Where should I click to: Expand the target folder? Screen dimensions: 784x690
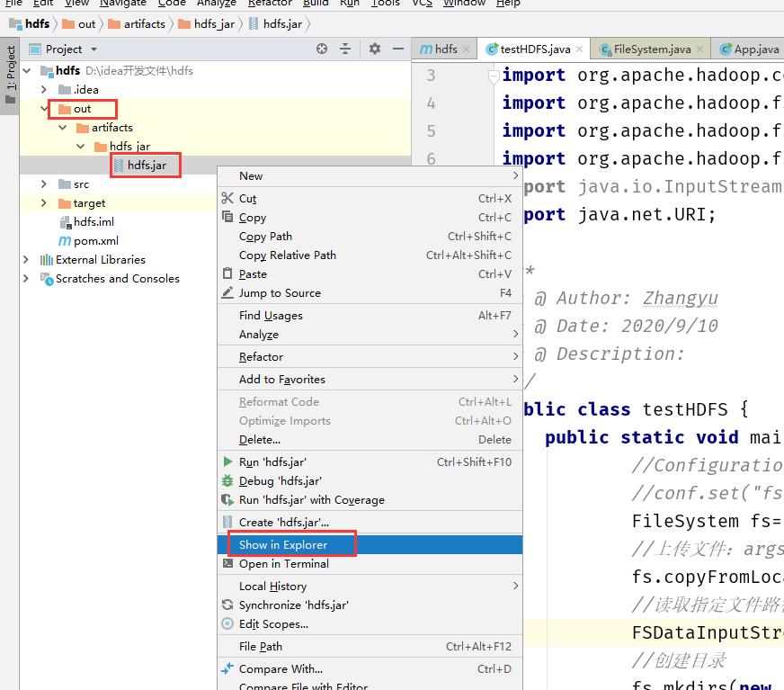click(x=44, y=202)
